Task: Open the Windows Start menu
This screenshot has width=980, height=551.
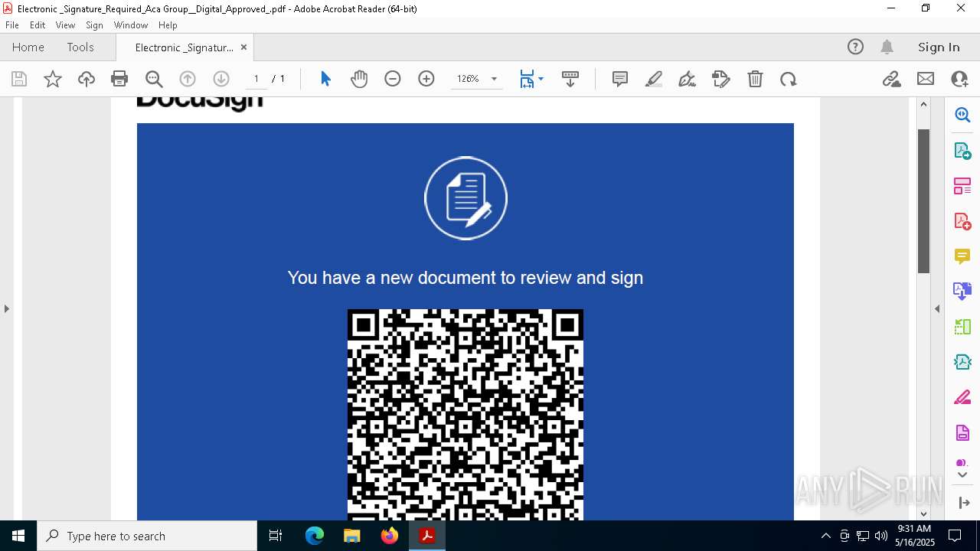Action: 18,536
